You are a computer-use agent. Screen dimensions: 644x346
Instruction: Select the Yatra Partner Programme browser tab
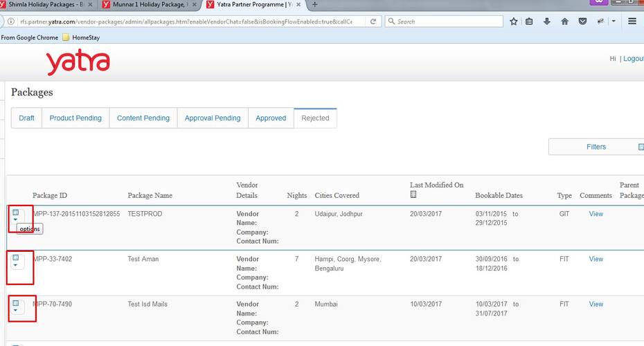pos(254,5)
